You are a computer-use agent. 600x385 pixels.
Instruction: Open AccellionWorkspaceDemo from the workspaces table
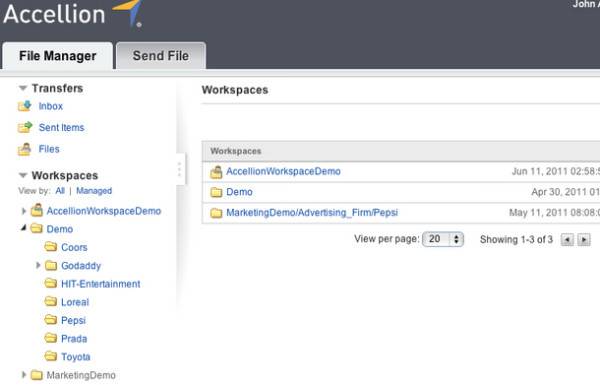(284, 171)
